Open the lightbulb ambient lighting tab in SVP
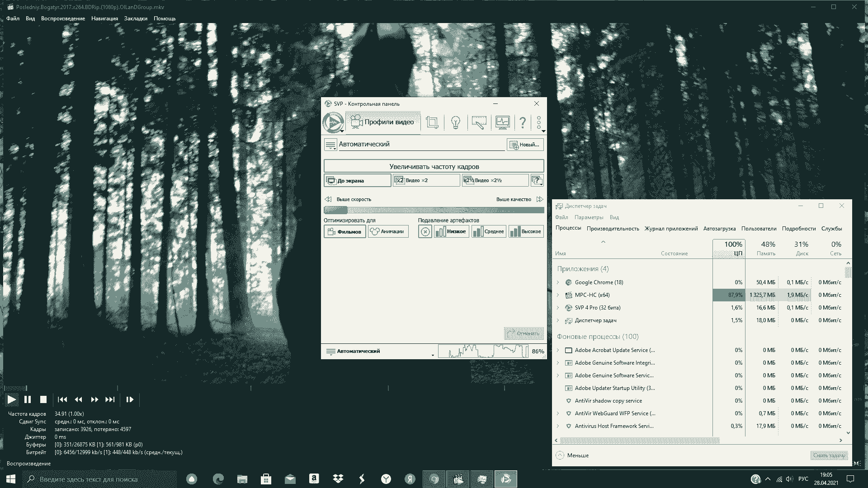The image size is (868, 488). tap(455, 122)
